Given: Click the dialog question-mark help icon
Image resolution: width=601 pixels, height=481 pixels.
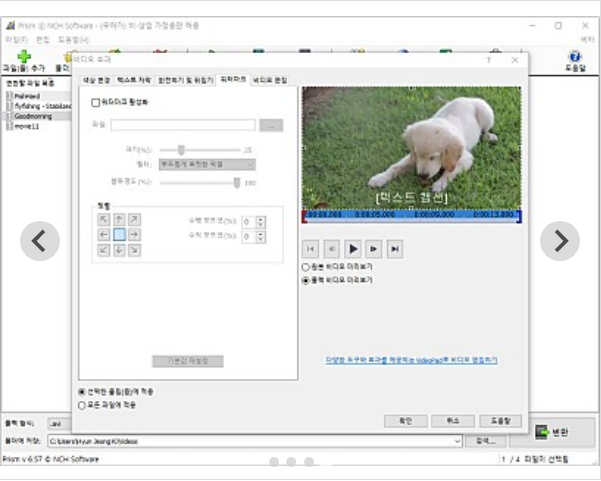Looking at the screenshot, I should 489,60.
